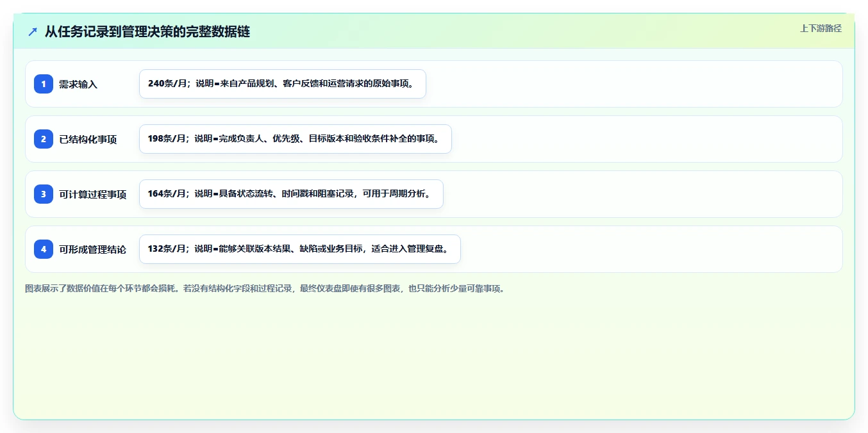Click the step number 4 badge
Screen dimensions: 868x433
44,249
